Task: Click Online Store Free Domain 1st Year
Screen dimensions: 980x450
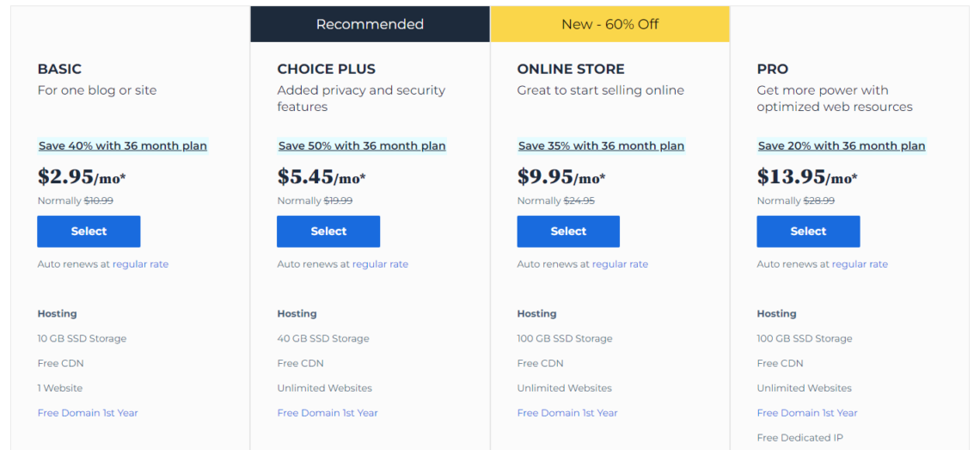Action: 567,413
